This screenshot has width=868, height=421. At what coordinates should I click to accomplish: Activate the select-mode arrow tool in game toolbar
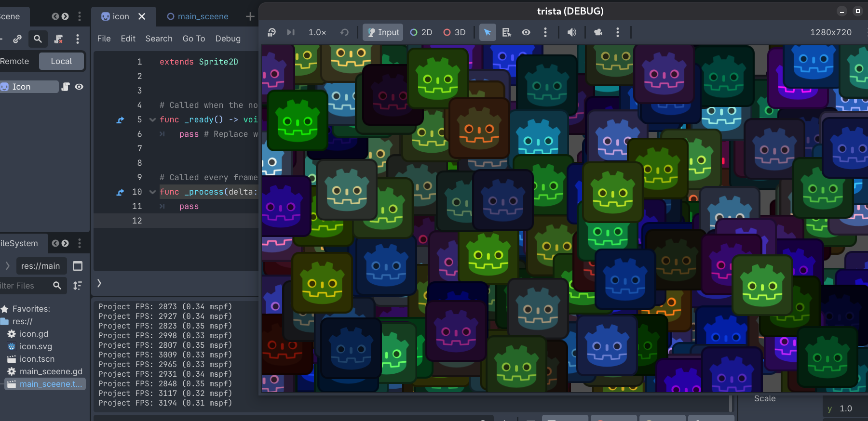tap(488, 32)
